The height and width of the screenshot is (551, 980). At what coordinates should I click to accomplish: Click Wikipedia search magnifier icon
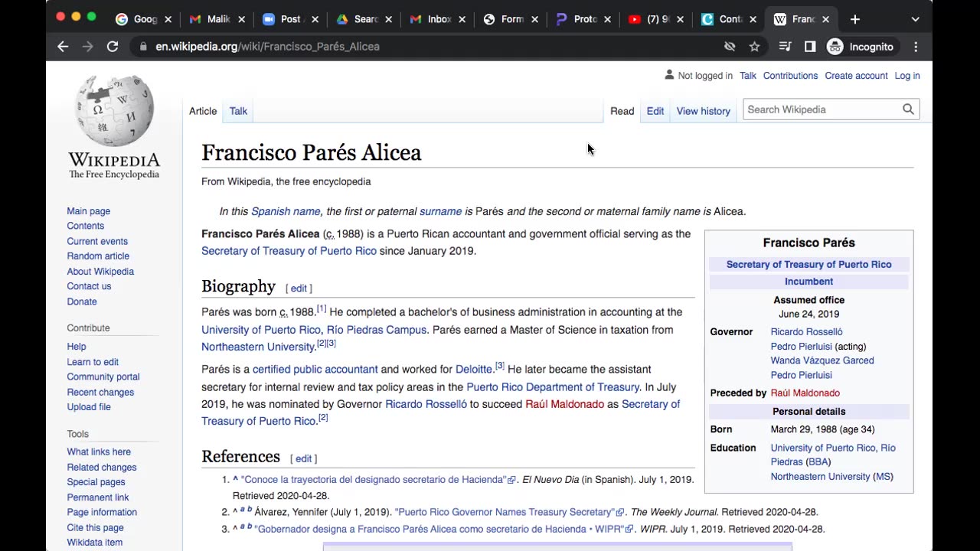tap(908, 109)
